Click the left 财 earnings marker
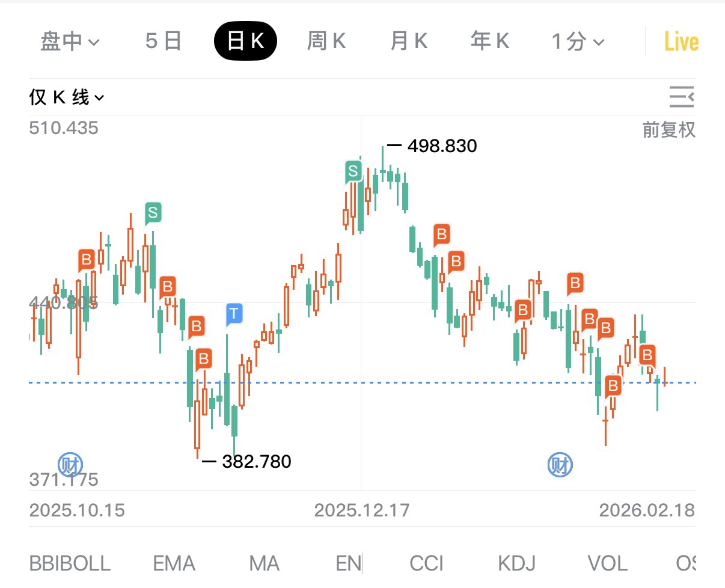725x588 pixels. (70, 465)
